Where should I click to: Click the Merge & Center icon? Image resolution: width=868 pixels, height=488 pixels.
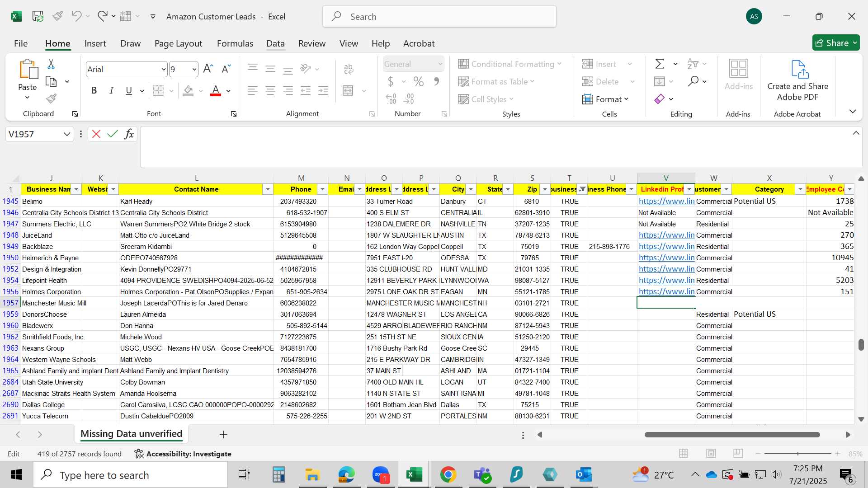(348, 90)
